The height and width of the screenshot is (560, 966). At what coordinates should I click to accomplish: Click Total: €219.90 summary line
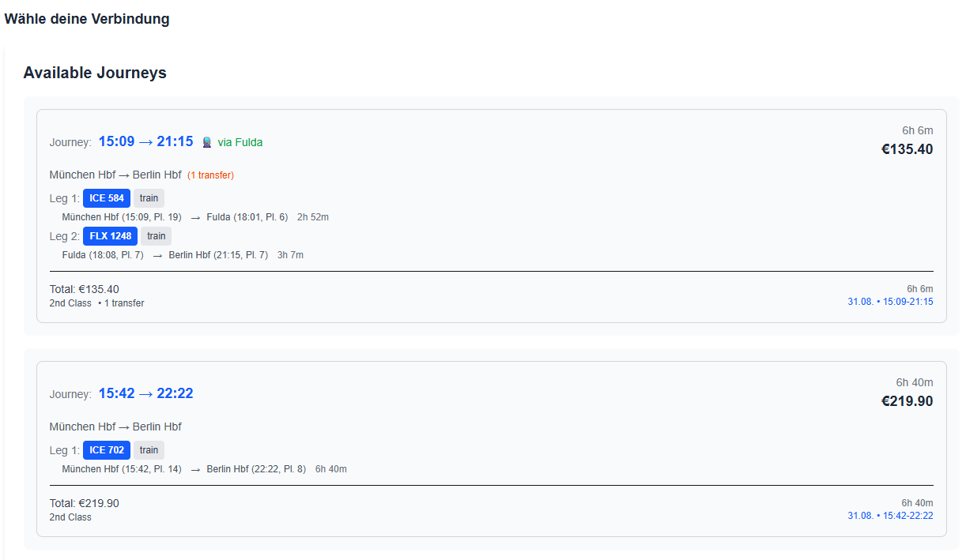point(85,503)
